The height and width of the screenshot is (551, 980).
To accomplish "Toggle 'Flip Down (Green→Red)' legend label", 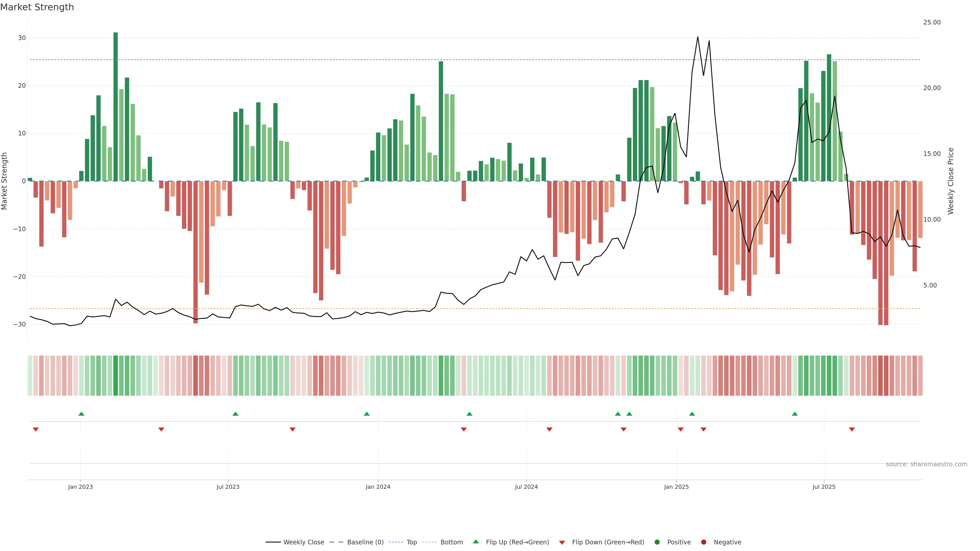I will pyautogui.click(x=608, y=542).
